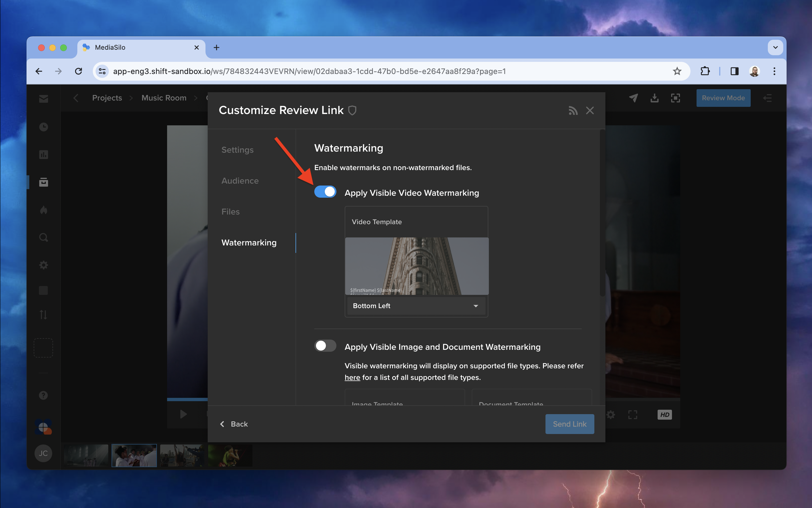This screenshot has height=508, width=812.
Task: Select the Watermarking section
Action: click(249, 243)
